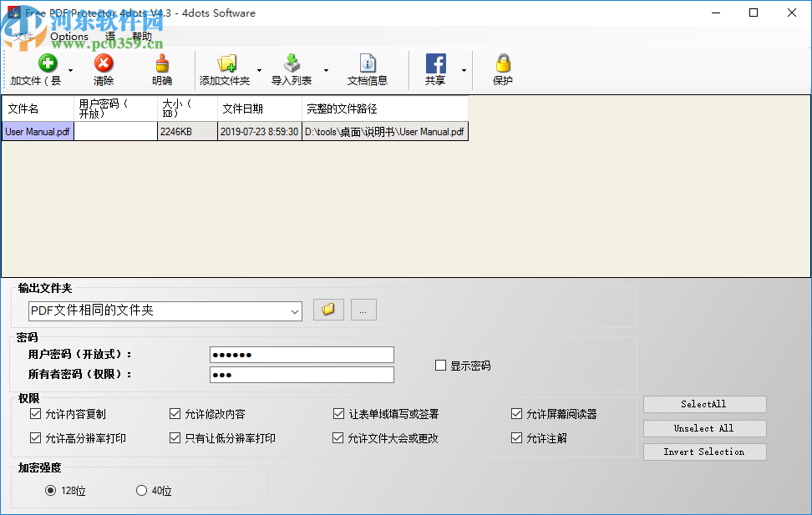812x515 pixels.
Task: Enable the 显示密码 show password checkbox
Action: [439, 365]
